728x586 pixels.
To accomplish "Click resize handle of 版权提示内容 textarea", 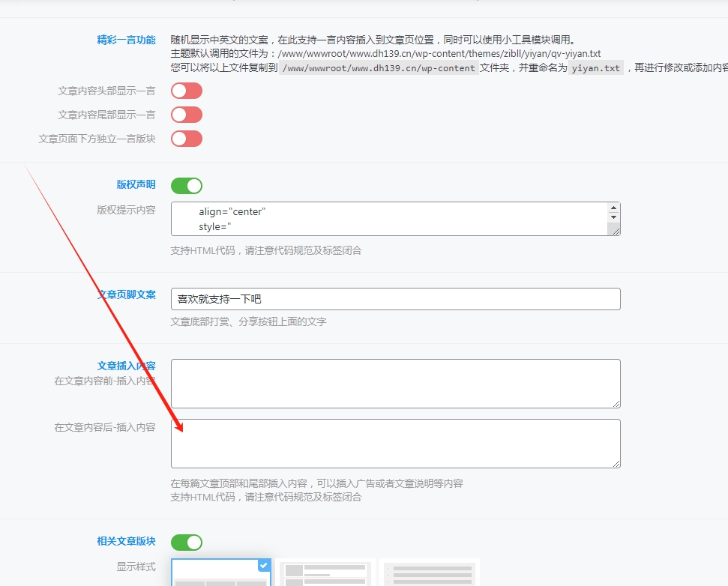I will (x=616, y=231).
